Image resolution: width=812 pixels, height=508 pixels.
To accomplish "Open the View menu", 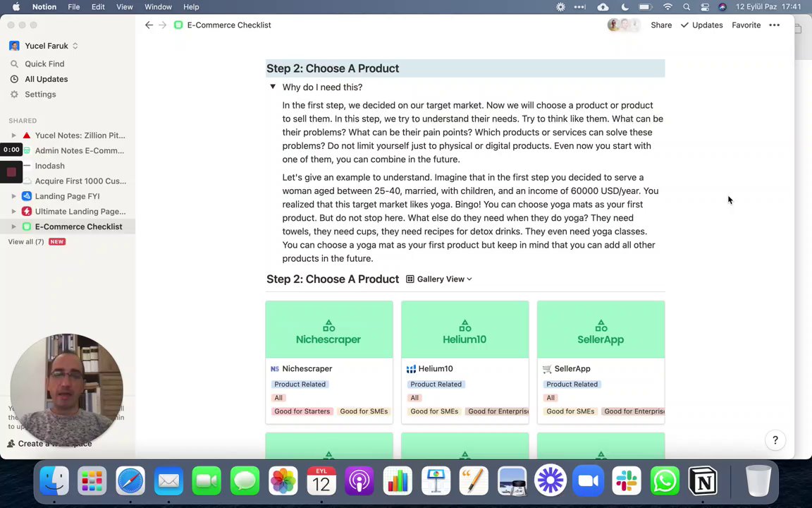I will click(x=124, y=7).
